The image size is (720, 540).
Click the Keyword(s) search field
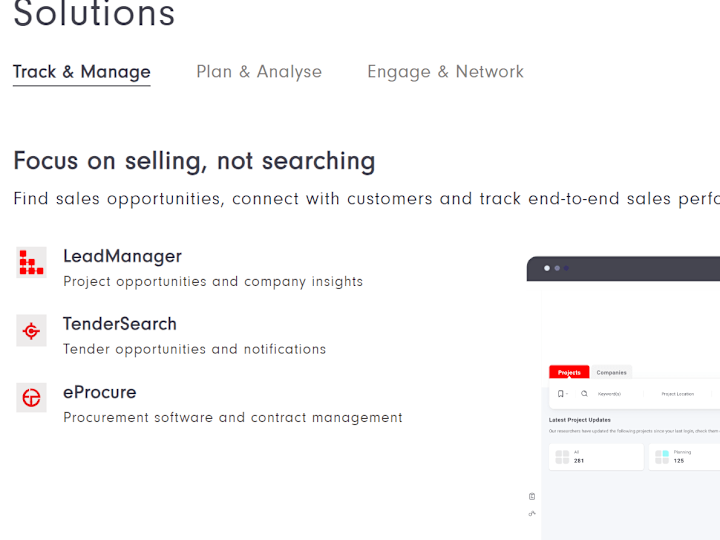tap(609, 394)
